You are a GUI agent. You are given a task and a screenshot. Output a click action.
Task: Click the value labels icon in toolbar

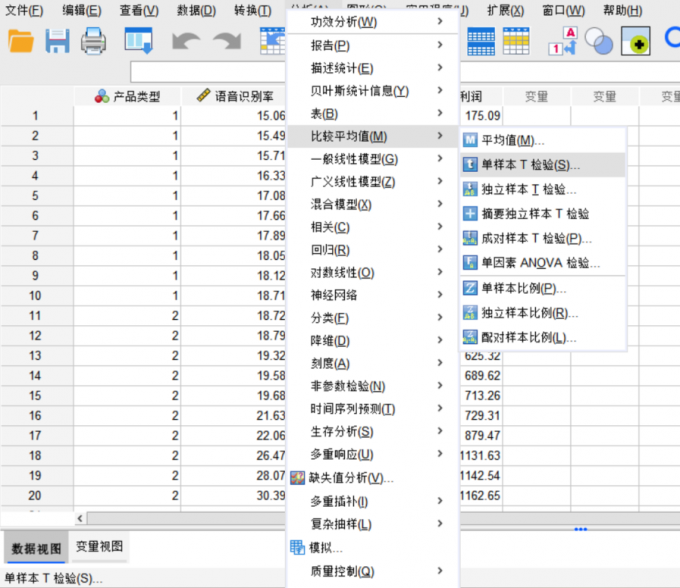(x=563, y=41)
